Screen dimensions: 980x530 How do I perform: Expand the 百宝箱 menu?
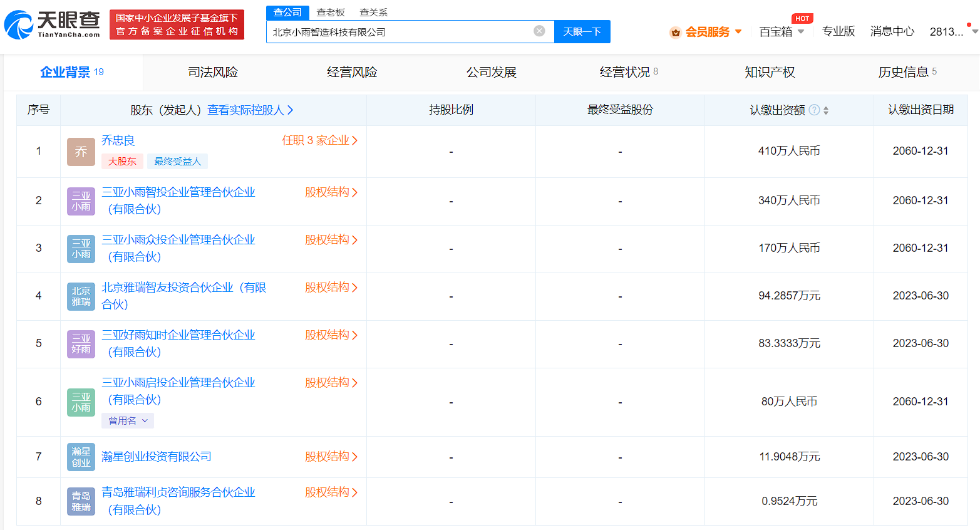(x=781, y=32)
